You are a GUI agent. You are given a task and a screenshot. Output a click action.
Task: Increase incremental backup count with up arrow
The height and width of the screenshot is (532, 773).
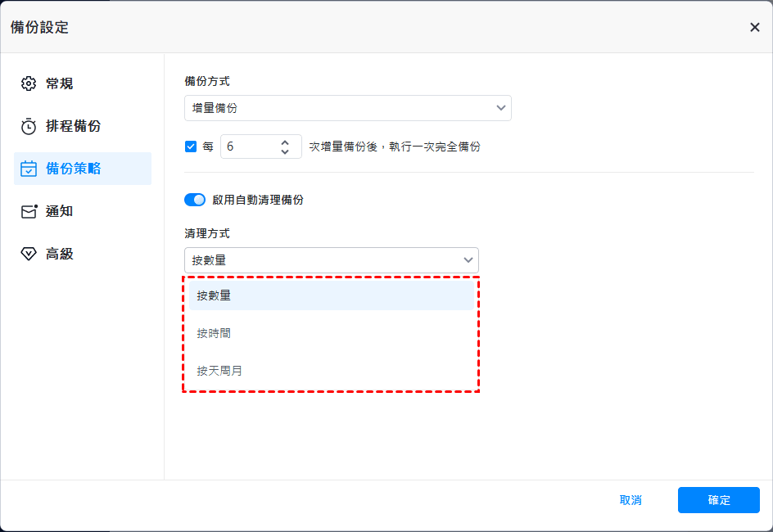point(285,142)
